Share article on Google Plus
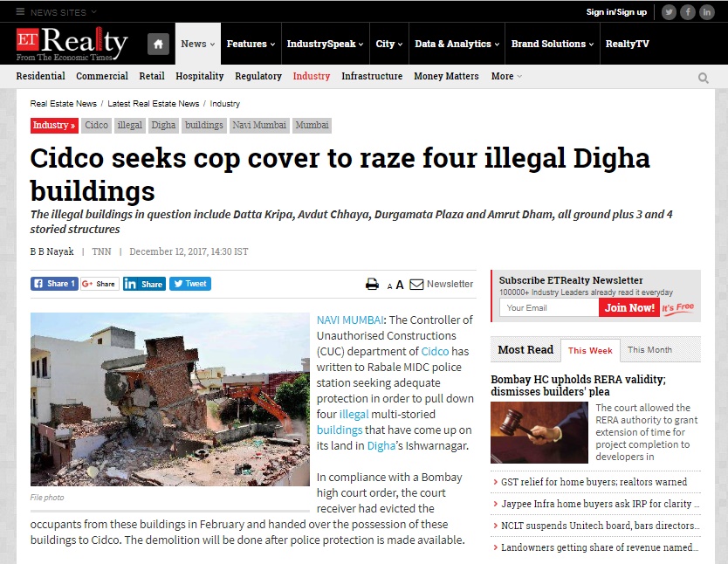 pyautogui.click(x=100, y=284)
